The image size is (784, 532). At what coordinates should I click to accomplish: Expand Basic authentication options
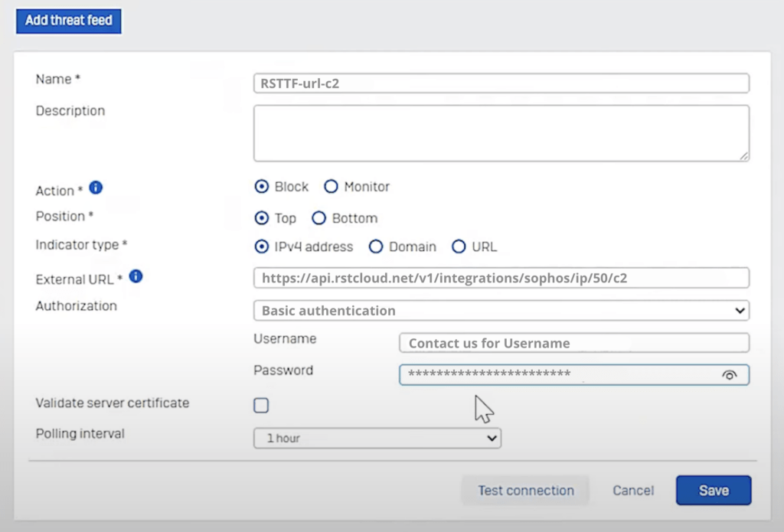[738, 311]
